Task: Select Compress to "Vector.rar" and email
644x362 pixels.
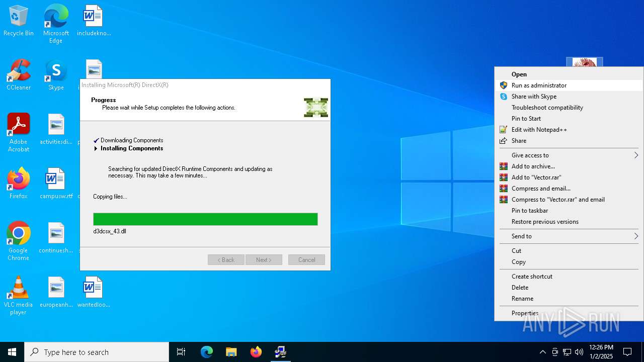Action: [569, 200]
